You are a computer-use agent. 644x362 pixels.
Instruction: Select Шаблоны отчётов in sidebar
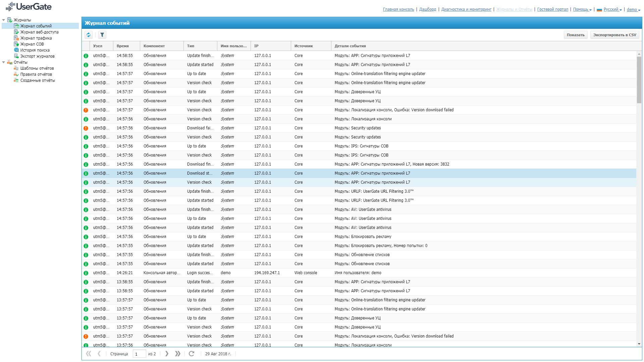pyautogui.click(x=37, y=68)
